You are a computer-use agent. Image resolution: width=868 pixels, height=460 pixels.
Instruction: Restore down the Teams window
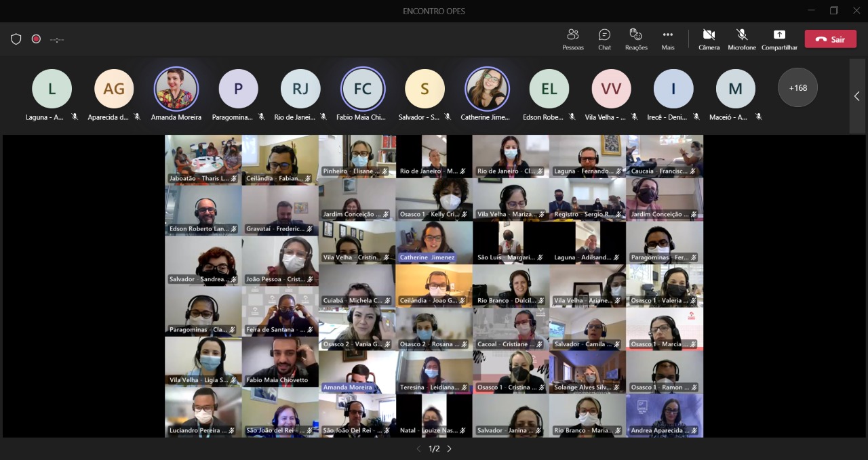click(x=833, y=11)
